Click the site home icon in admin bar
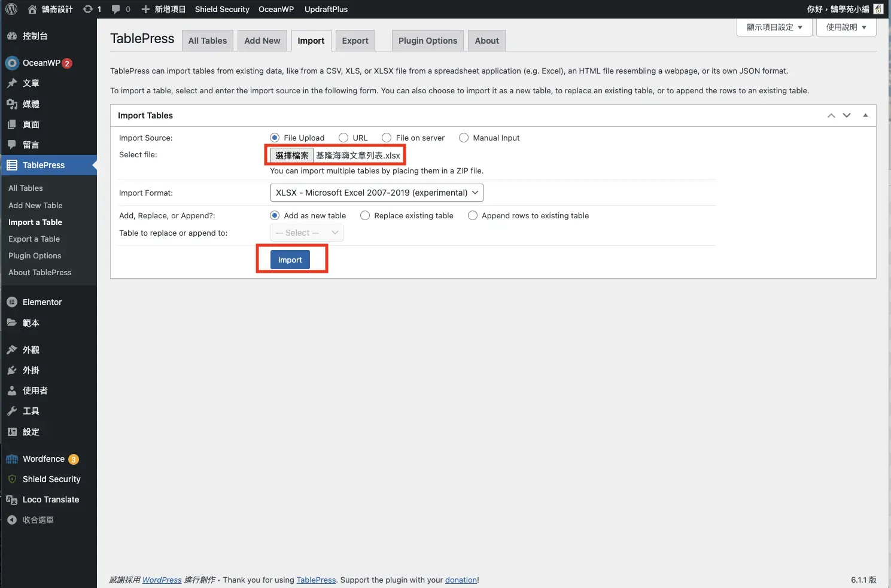This screenshot has height=588, width=891. (32, 9)
